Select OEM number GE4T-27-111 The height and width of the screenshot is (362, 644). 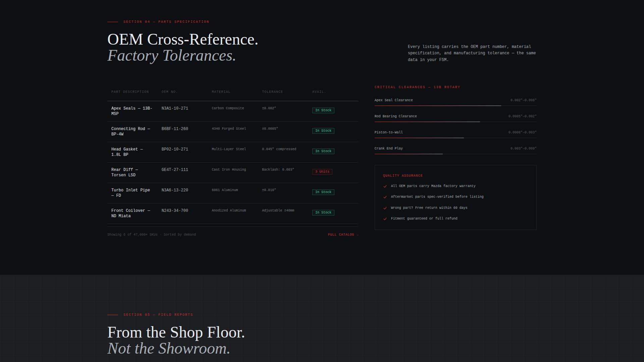(x=175, y=170)
